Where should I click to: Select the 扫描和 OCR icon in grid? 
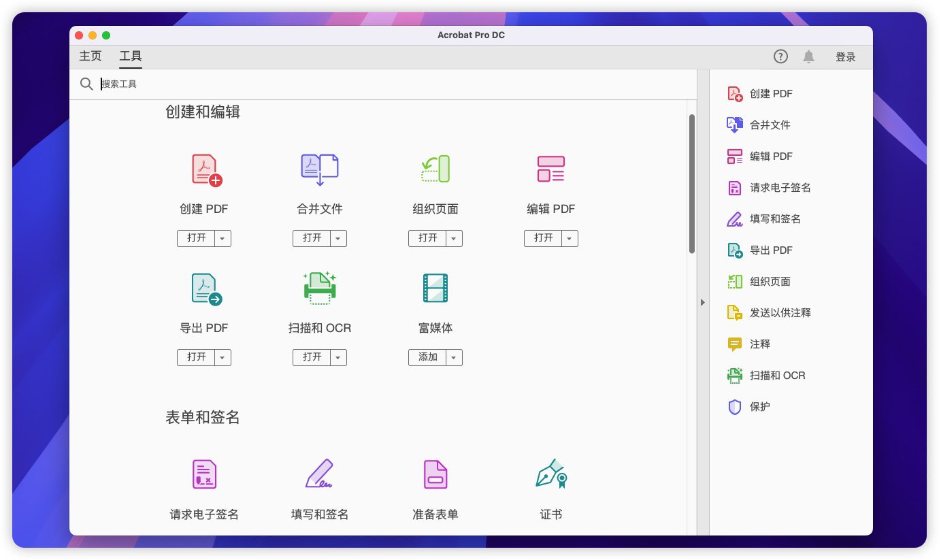[320, 288]
